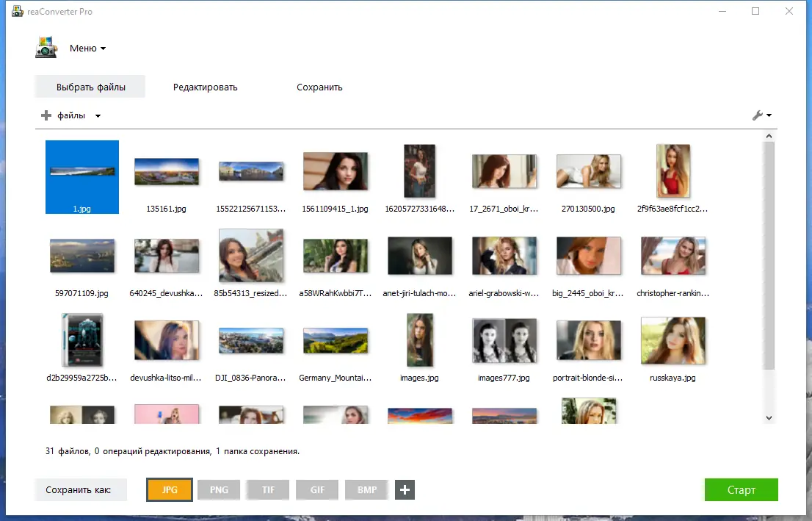
Task: Switch to the Редактировать tab
Action: pos(205,86)
